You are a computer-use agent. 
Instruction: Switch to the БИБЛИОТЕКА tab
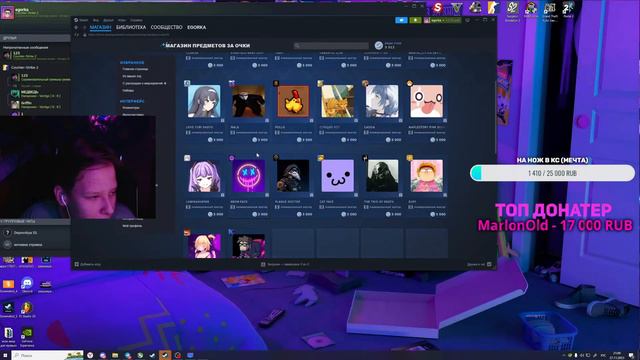point(131,27)
